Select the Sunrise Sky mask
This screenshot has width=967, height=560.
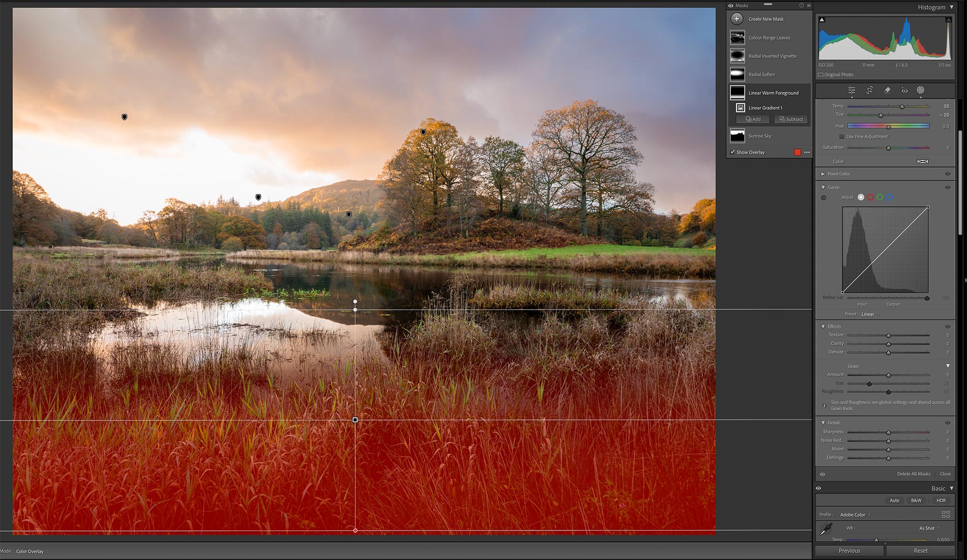(x=759, y=136)
